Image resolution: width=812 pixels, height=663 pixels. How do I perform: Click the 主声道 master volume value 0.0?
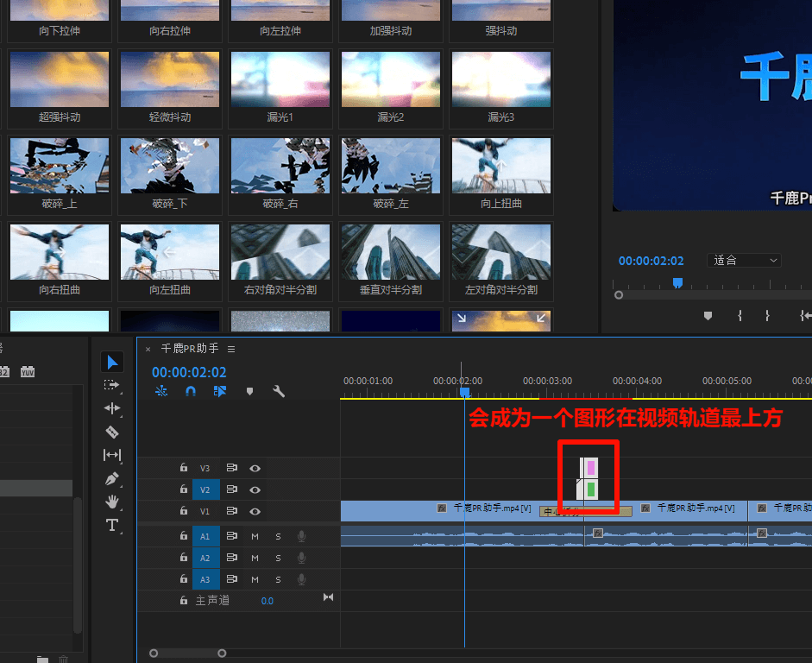point(267,600)
